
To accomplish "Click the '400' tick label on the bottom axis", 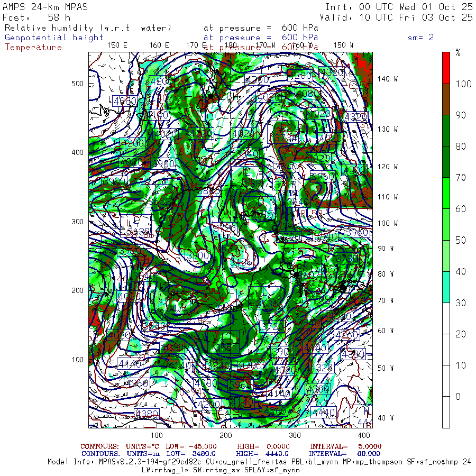I will (364, 435).
